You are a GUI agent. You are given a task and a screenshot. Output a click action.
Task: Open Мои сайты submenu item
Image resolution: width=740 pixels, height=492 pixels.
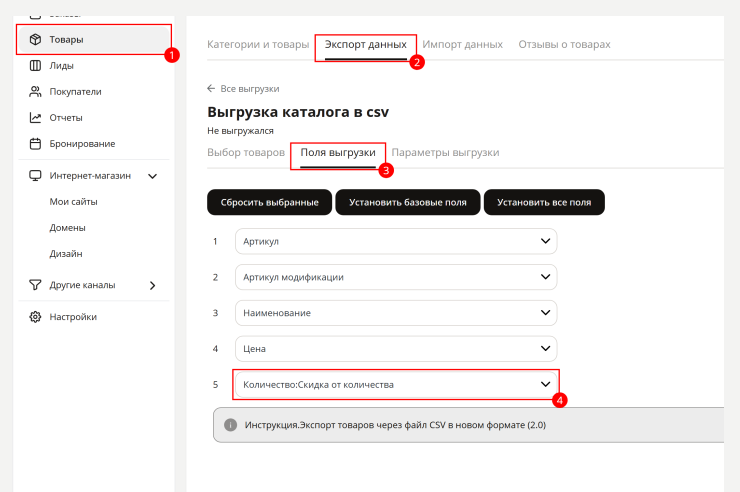[x=74, y=201]
